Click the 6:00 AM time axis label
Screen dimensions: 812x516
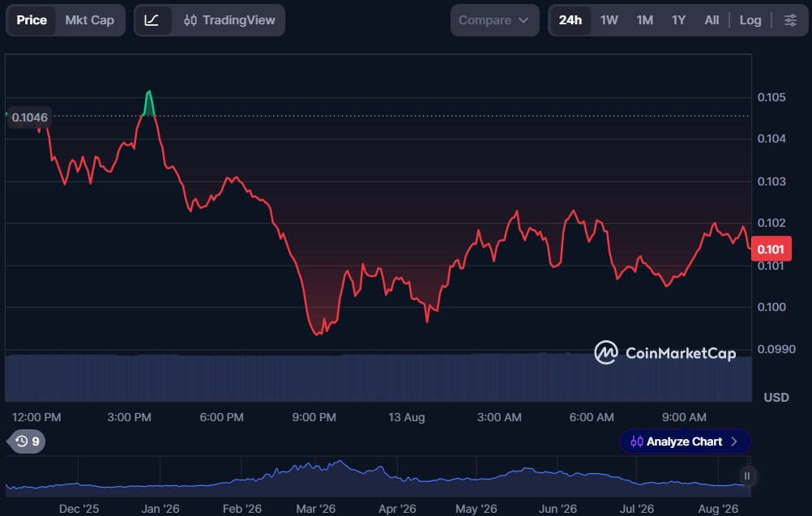[592, 417]
